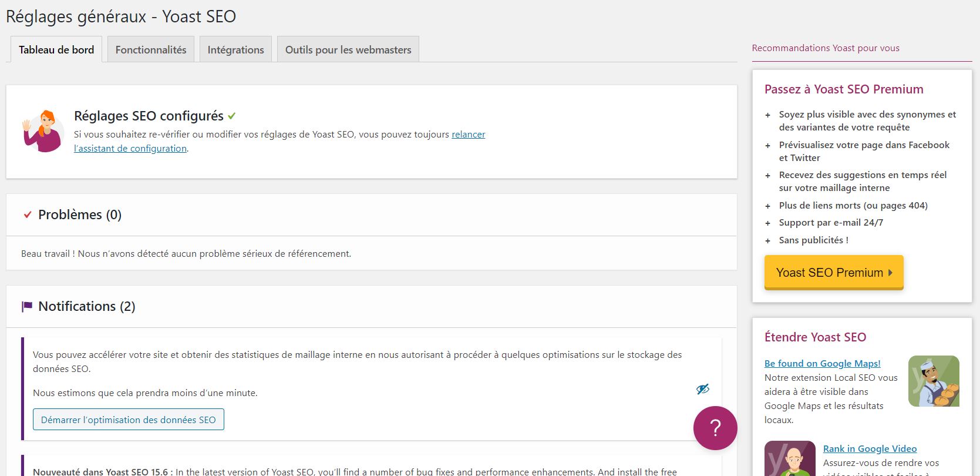Click the Sans publicités ! list item
This screenshot has width=980, height=476.
(813, 240)
